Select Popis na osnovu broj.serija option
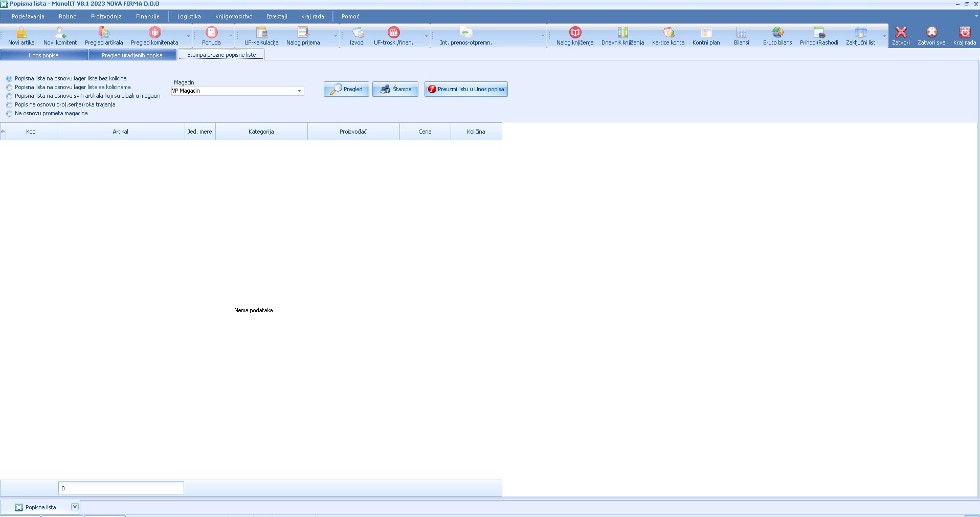This screenshot has height=517, width=980. 9,105
